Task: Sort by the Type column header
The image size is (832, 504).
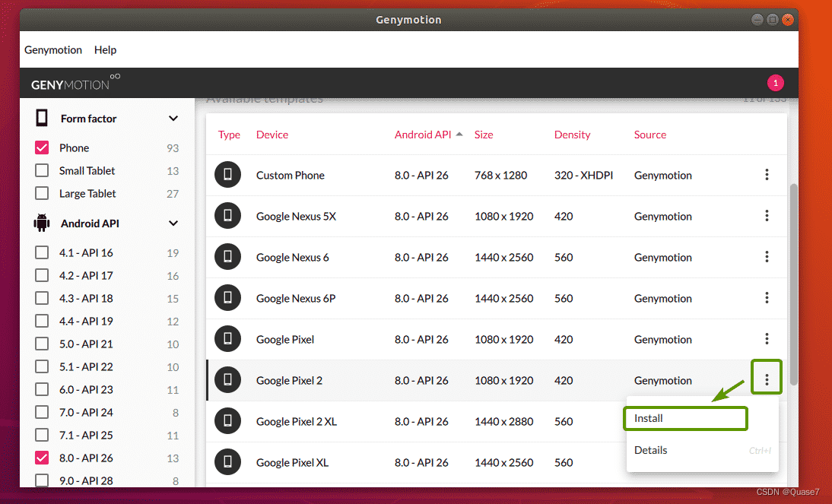Action: 229,135
